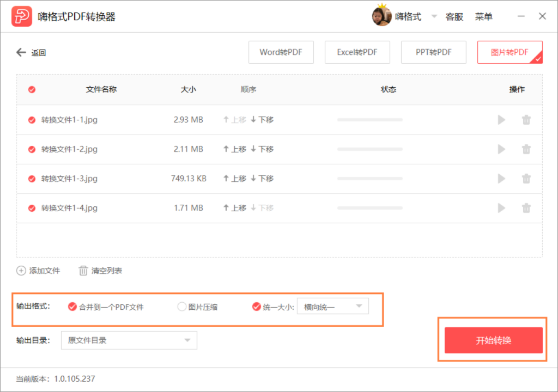This screenshot has width=558, height=392.
Task: Uncheck the 转换文件1-1.jpg row checkbox
Action: click(x=32, y=120)
